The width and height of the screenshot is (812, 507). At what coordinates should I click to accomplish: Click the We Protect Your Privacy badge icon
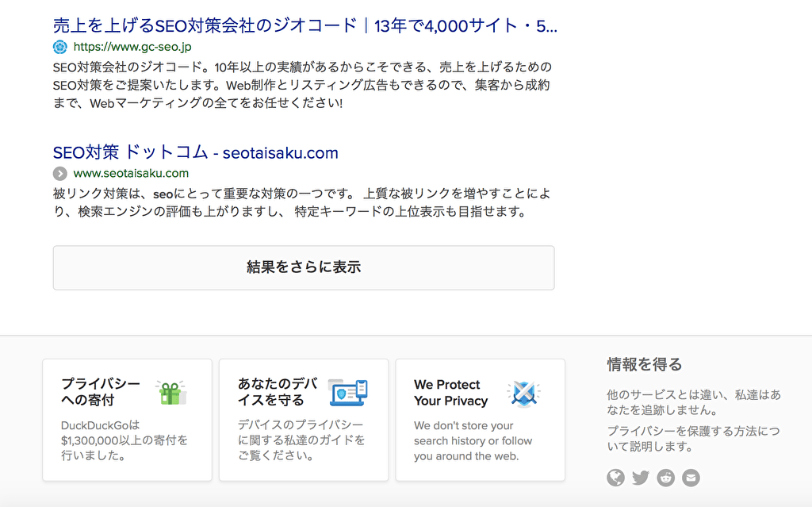pos(523,393)
